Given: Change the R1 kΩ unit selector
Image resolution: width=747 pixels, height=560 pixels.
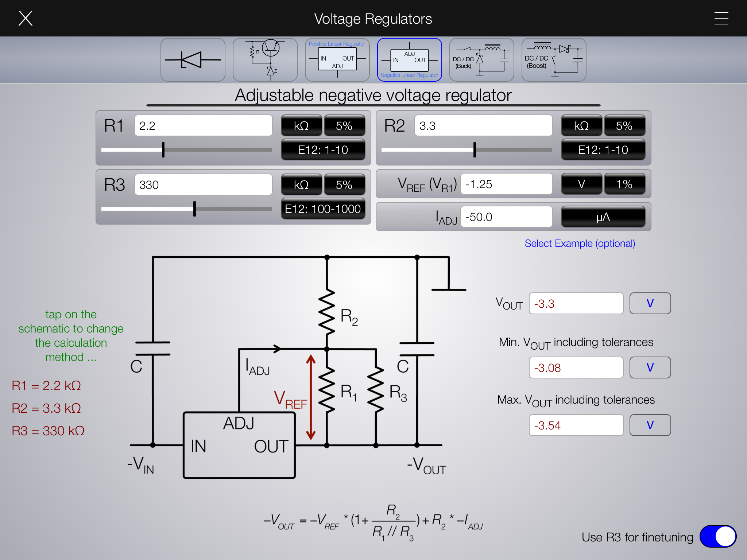Looking at the screenshot, I should (x=301, y=126).
